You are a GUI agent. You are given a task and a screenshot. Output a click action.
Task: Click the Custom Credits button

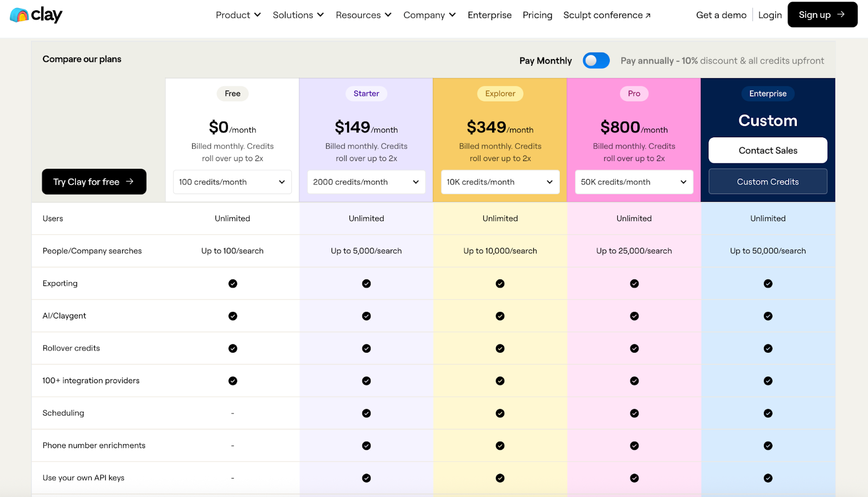tap(768, 182)
